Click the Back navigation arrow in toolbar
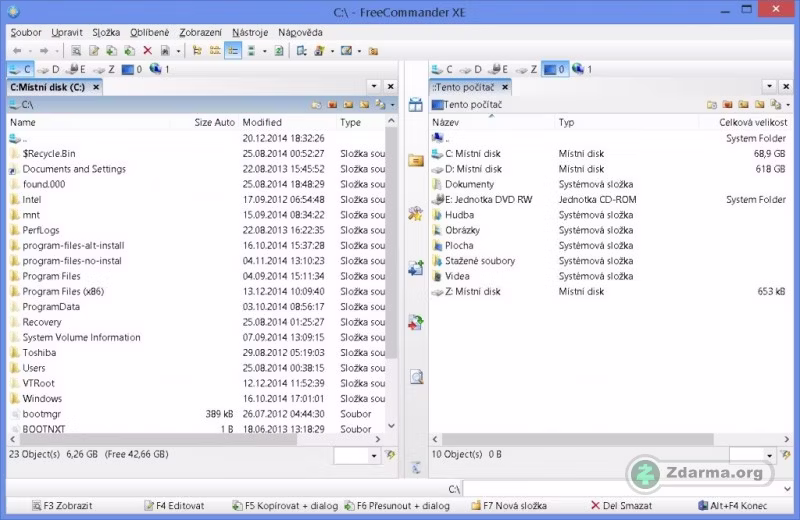This screenshot has width=800, height=520. 17,51
